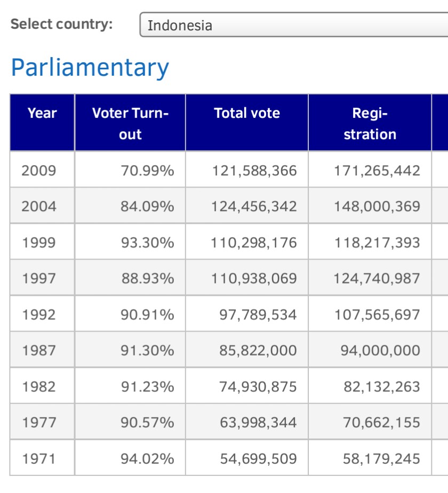Click the 1982 year cell

[x=39, y=386]
